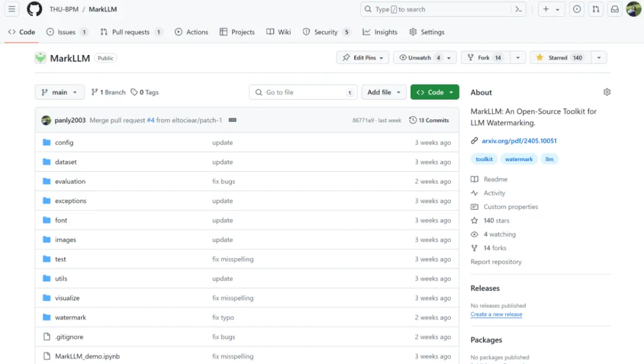This screenshot has width=644, height=364.
Task: Open the star lists dropdown arrow
Action: (x=599, y=58)
